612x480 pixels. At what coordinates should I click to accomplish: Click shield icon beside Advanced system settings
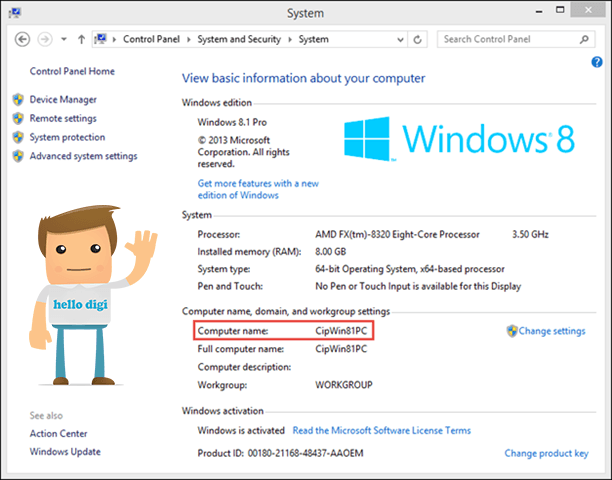click(x=18, y=156)
